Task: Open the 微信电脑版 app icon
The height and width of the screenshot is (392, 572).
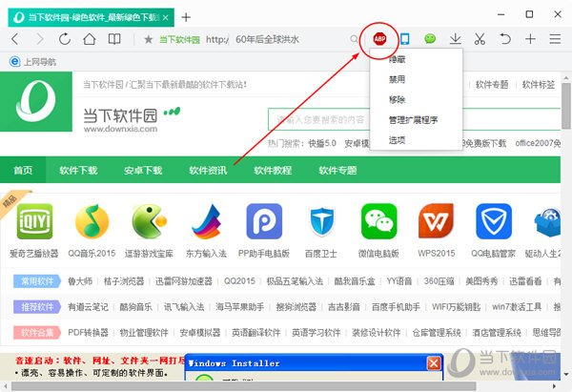Action: tap(378, 221)
